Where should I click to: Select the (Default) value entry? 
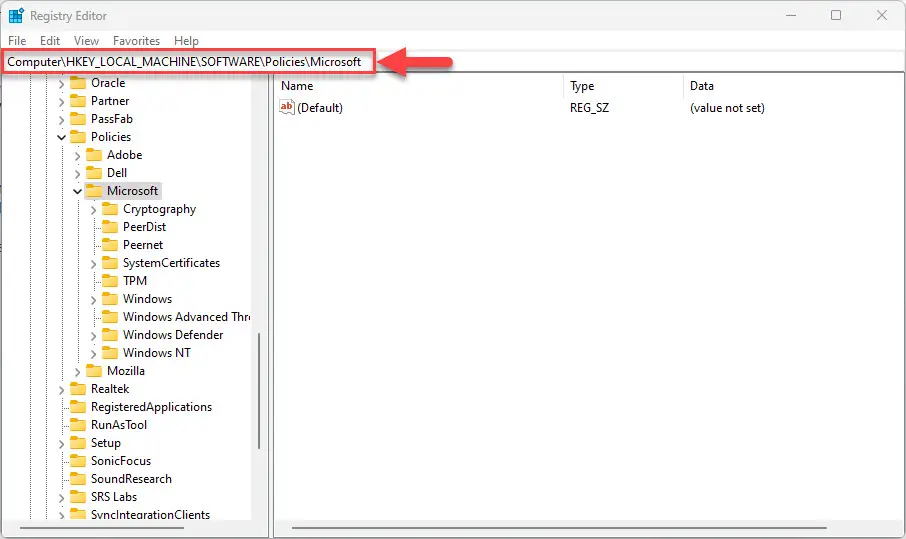point(320,108)
